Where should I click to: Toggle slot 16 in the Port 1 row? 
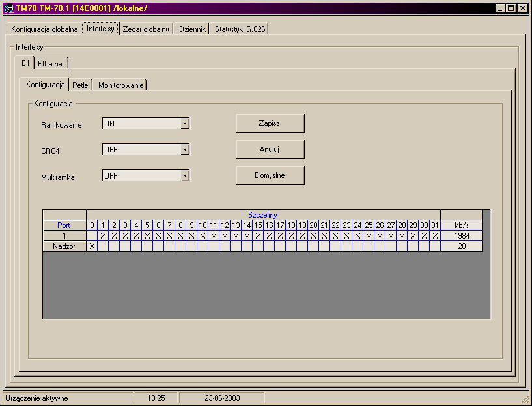click(269, 236)
